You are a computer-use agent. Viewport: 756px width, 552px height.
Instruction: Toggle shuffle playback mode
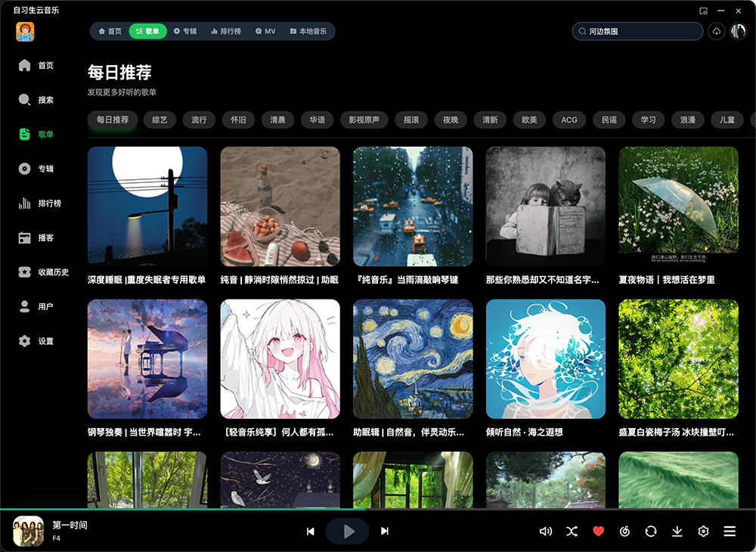pyautogui.click(x=572, y=532)
